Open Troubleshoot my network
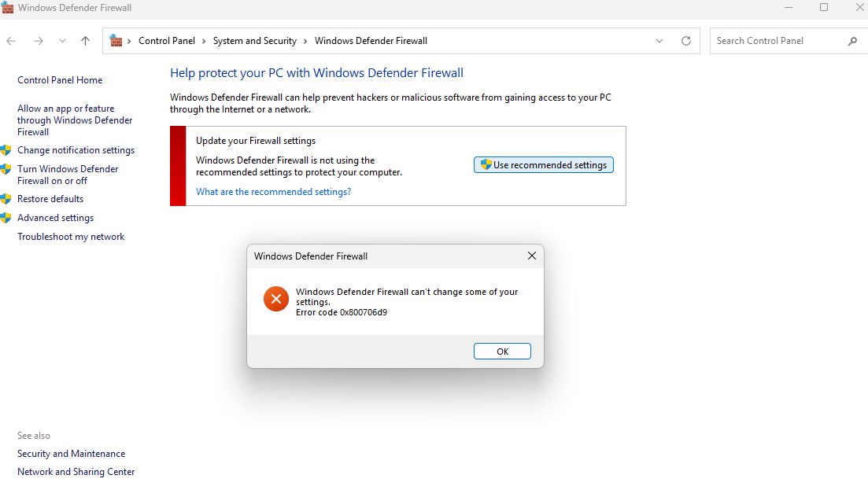868x486 pixels. click(x=71, y=237)
